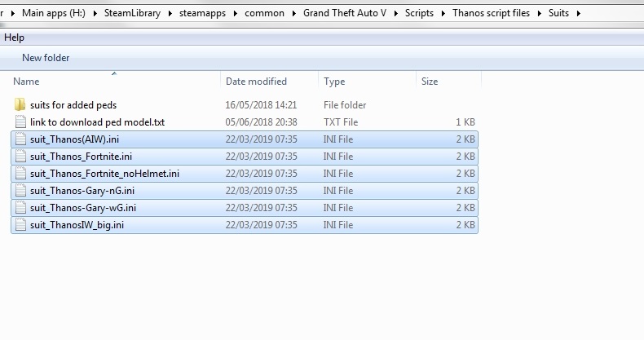
Task: Open the 'suits for added peds' folder icon
Action: 20,104
